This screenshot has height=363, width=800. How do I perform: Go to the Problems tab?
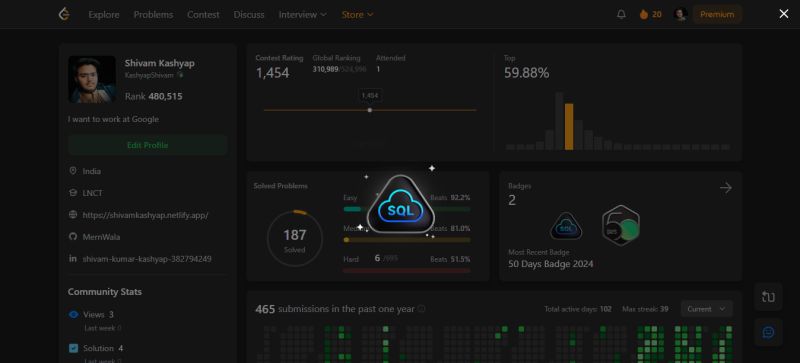[x=153, y=15]
